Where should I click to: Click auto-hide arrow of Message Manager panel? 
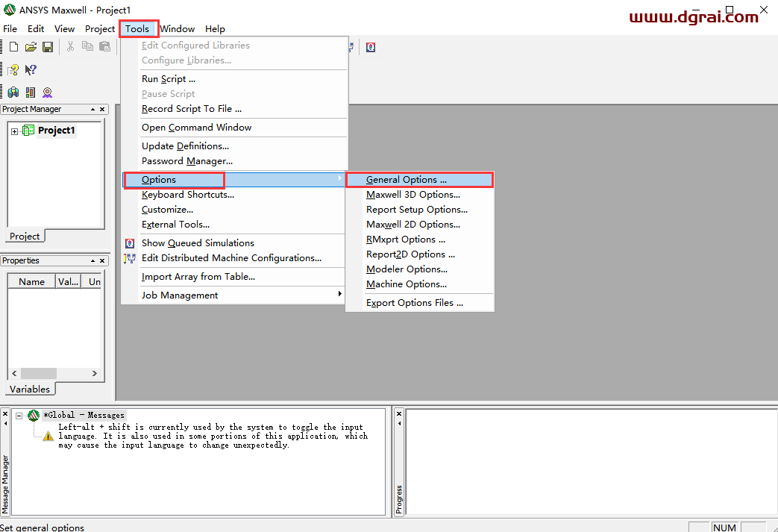pyautogui.click(x=5, y=424)
